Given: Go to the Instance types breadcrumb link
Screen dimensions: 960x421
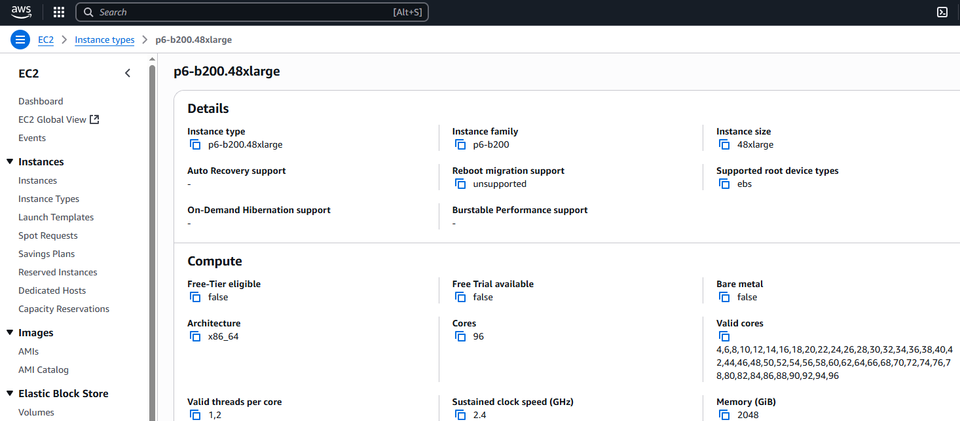Looking at the screenshot, I should click(x=105, y=40).
